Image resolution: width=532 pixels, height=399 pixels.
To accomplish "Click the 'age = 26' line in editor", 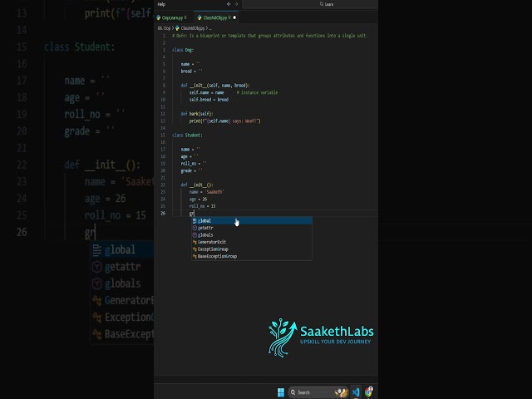I will [198, 199].
